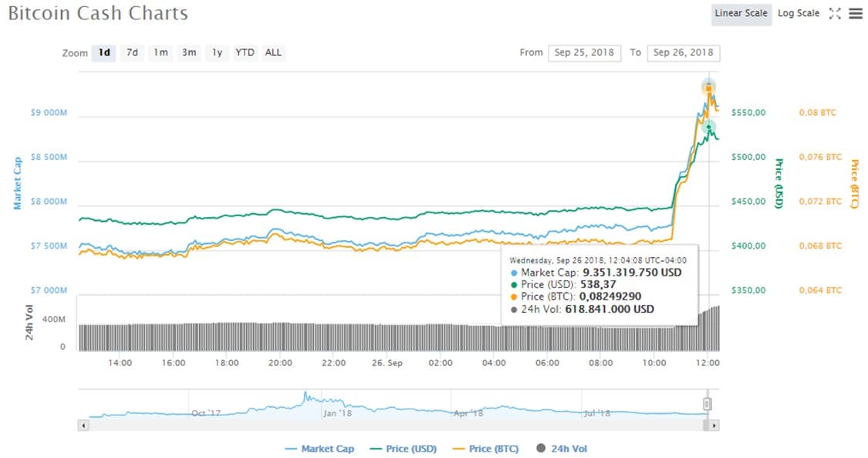Switch to Linear Scale

(741, 13)
